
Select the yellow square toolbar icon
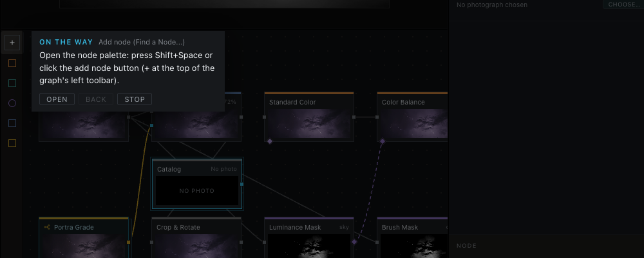coord(12,143)
